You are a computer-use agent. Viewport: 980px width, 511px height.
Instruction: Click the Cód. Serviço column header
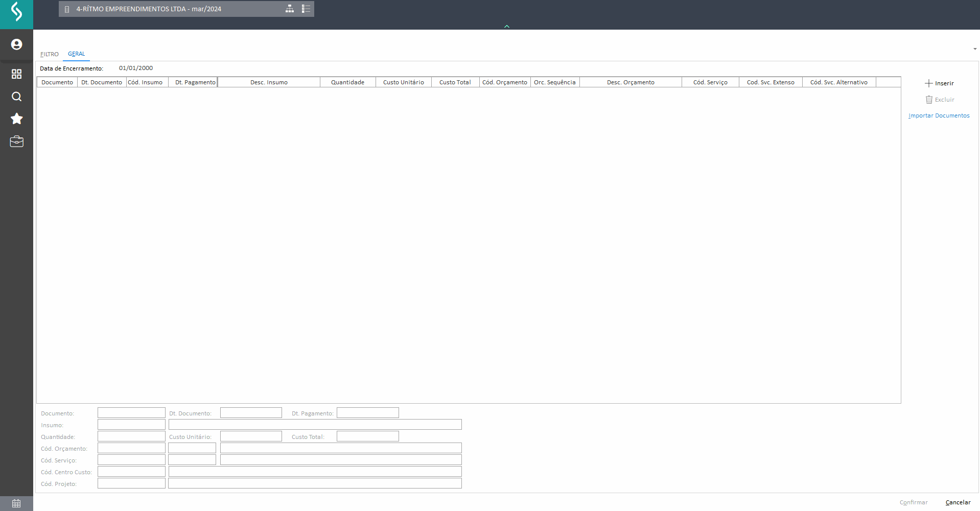point(710,82)
